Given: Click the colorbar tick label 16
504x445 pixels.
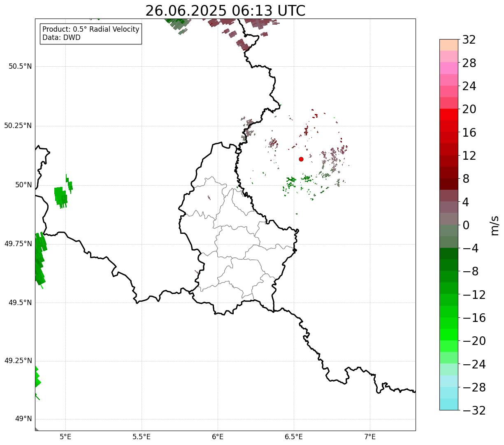Looking at the screenshot, I should tap(469, 133).
